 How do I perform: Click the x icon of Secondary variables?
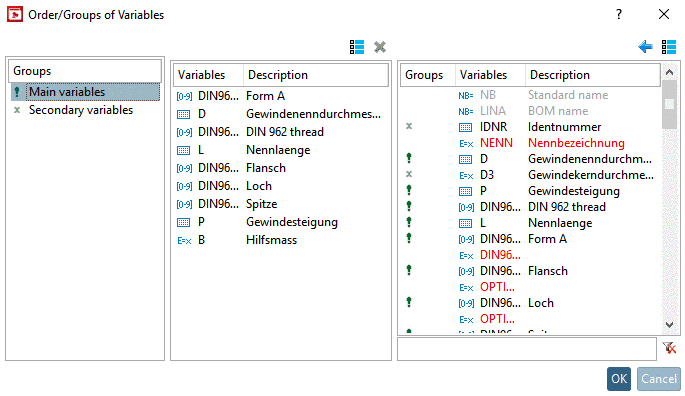(17, 110)
